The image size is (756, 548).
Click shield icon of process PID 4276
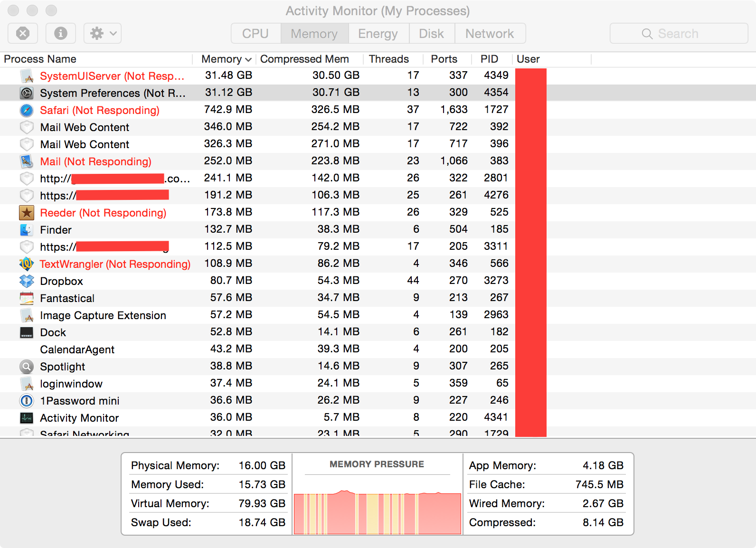click(27, 196)
